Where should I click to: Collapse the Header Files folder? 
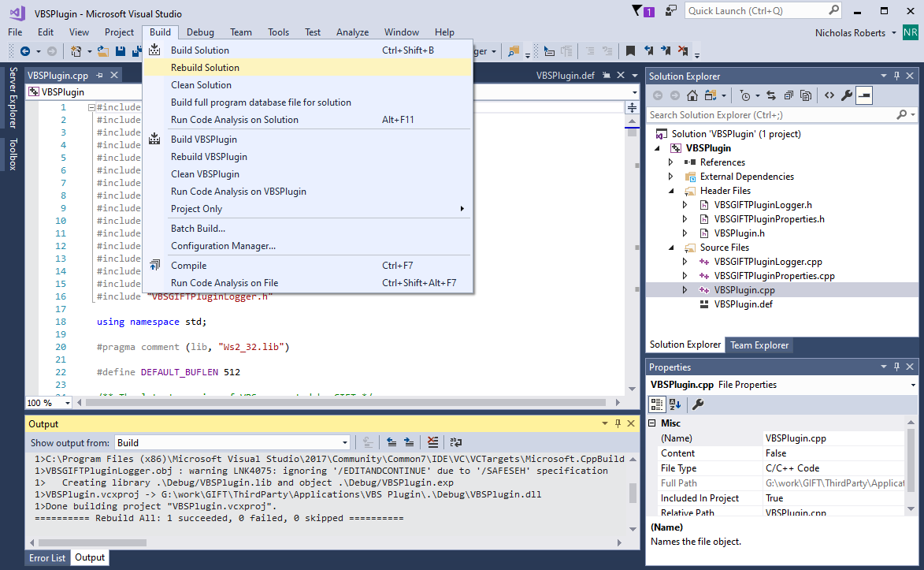pyautogui.click(x=670, y=191)
